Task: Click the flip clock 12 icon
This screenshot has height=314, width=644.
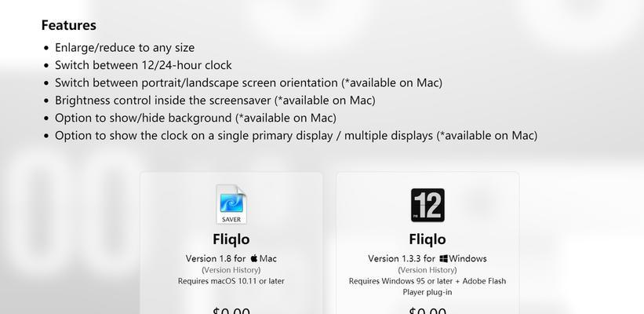Action: coord(428,205)
